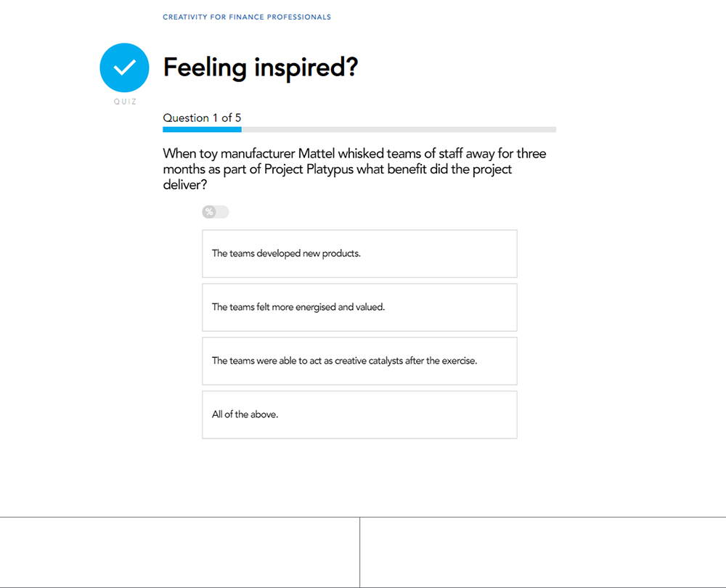Toggle the percentage results switch
This screenshot has height=588, width=726.
point(215,212)
